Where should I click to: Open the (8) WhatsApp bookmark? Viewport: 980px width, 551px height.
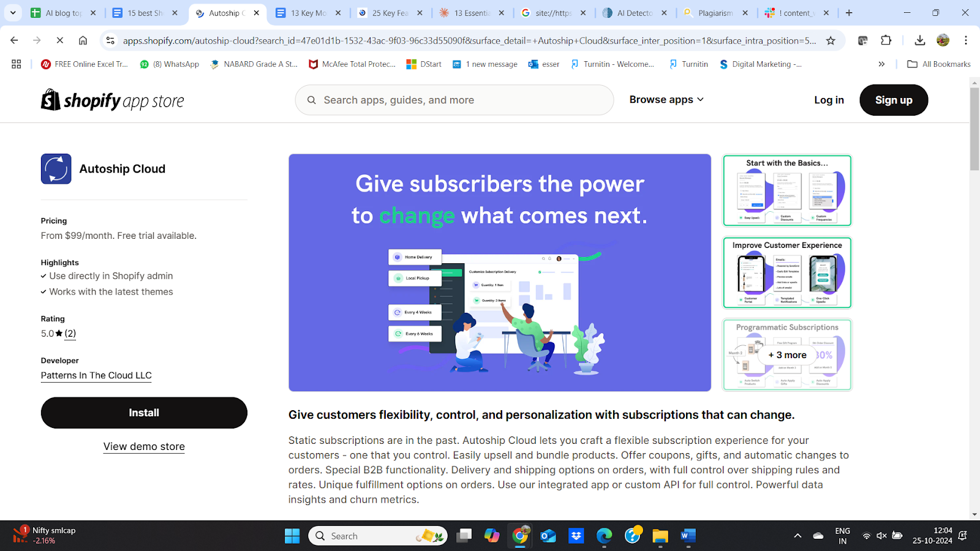coord(170,64)
